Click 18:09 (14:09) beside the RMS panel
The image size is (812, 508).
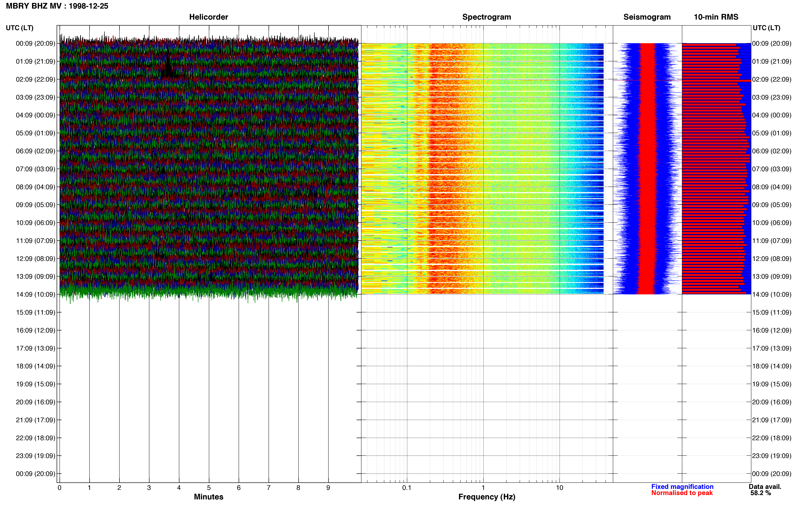(772, 366)
